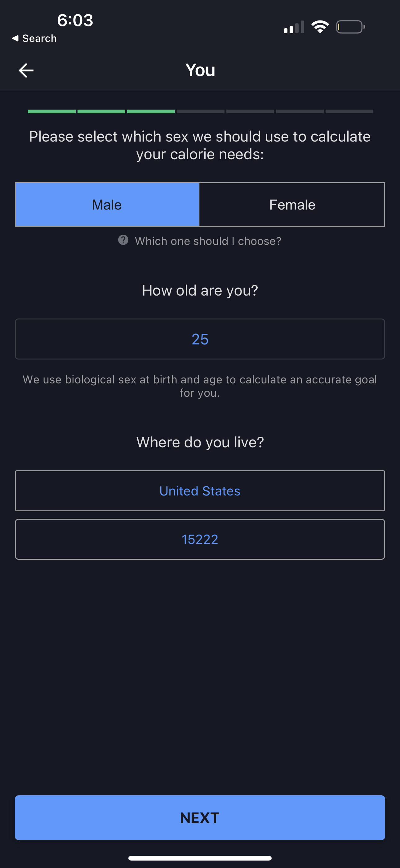Tap the back arrow beside the You title
The height and width of the screenshot is (868, 400).
click(26, 70)
